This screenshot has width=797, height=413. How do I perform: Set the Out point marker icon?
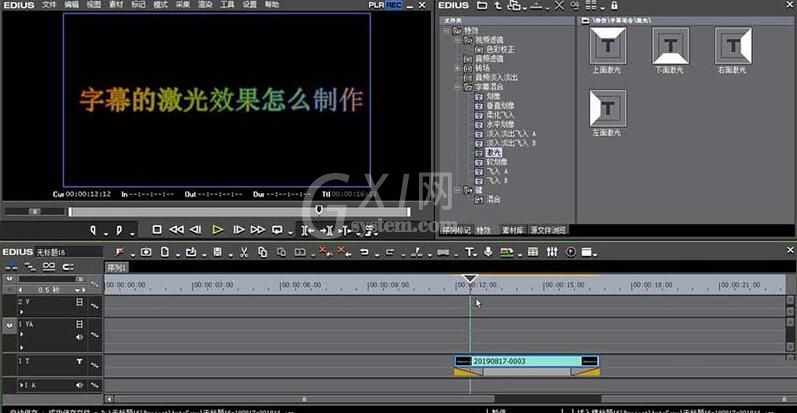coord(119,231)
